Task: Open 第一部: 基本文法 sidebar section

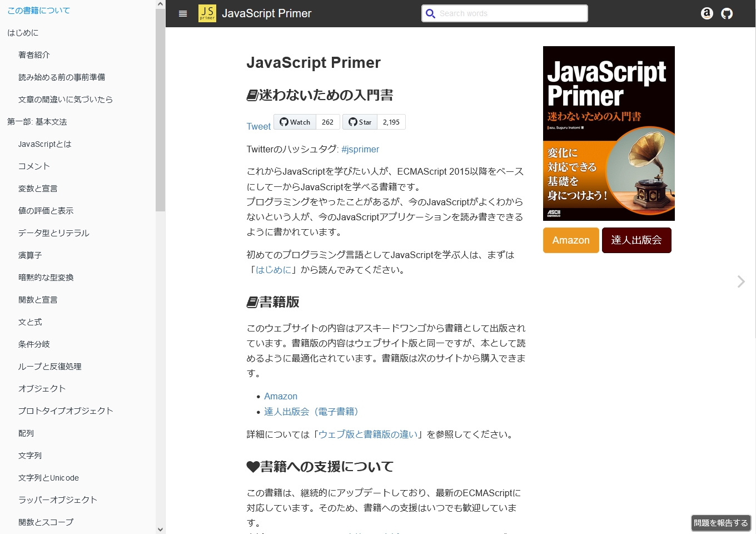Action: tap(37, 122)
